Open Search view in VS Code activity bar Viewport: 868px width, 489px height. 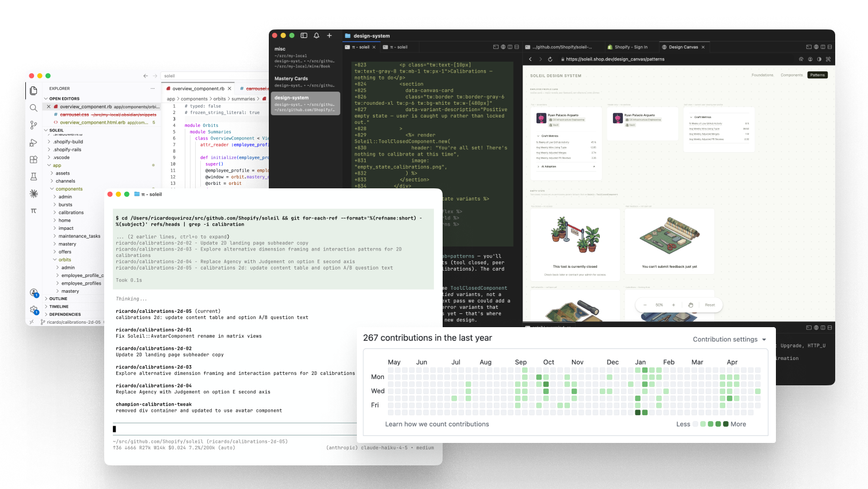33,108
